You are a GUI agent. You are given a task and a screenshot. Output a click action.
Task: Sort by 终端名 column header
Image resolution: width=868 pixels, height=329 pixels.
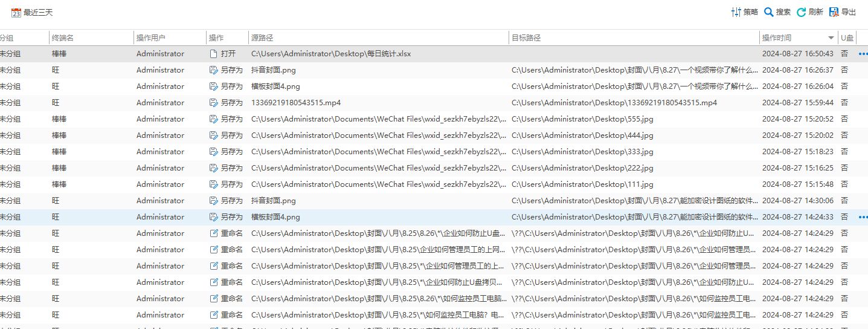[x=91, y=37]
